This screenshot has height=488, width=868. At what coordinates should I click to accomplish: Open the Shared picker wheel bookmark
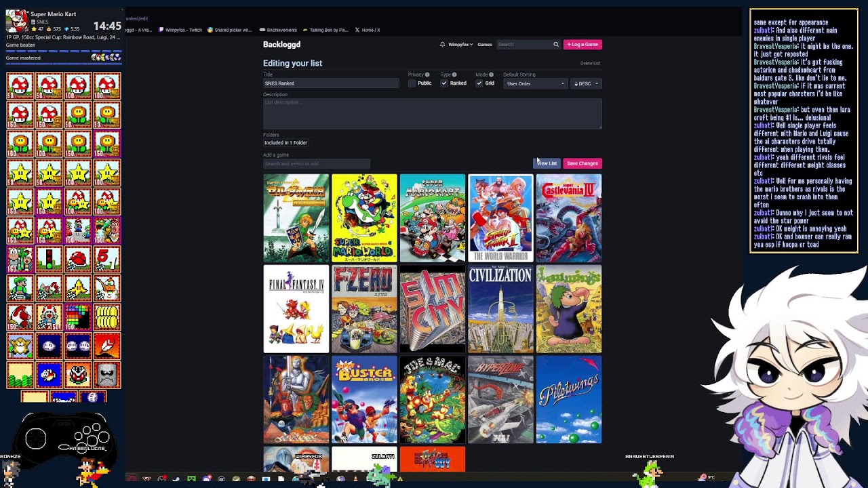pos(230,30)
